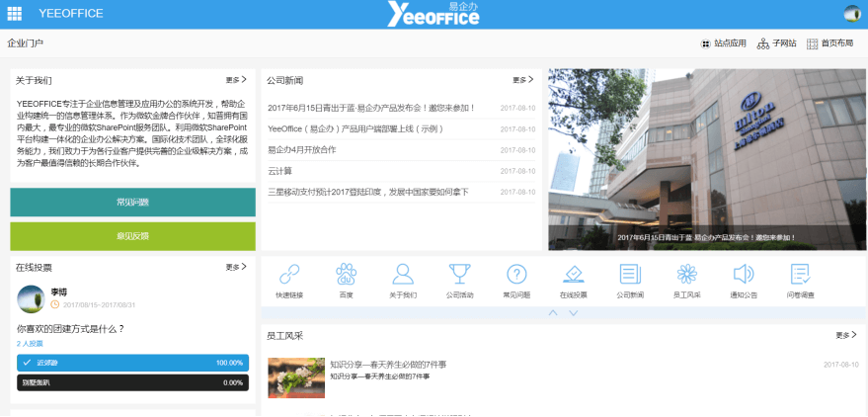Click the teal 常见问题 button

133,203
